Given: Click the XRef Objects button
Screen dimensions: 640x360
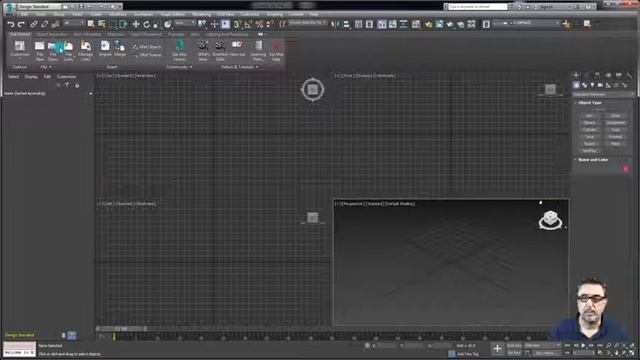Looking at the screenshot, I should 147,47.
